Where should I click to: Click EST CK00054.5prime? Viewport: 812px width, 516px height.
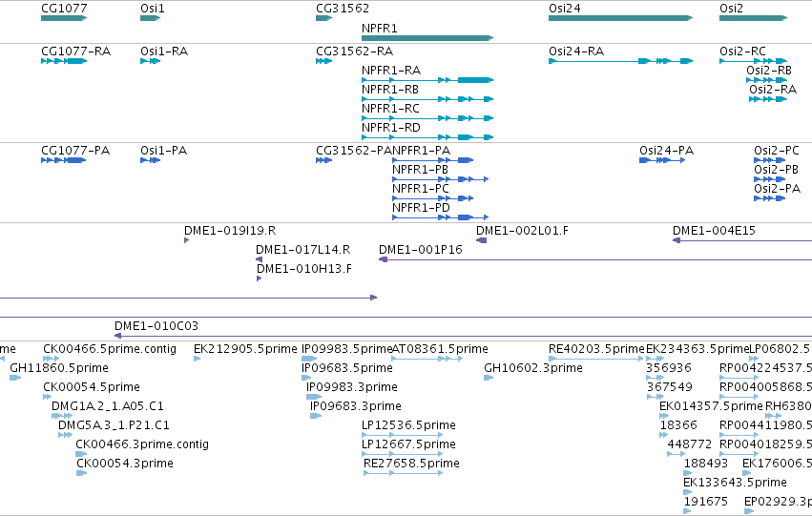click(92, 387)
